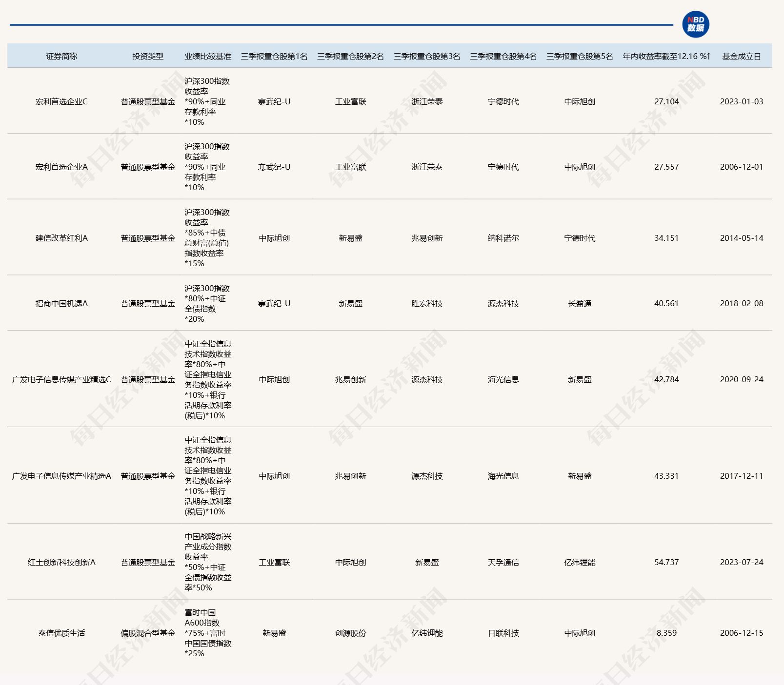
Task: Click the NBD数据 logo icon
Action: pos(695,24)
